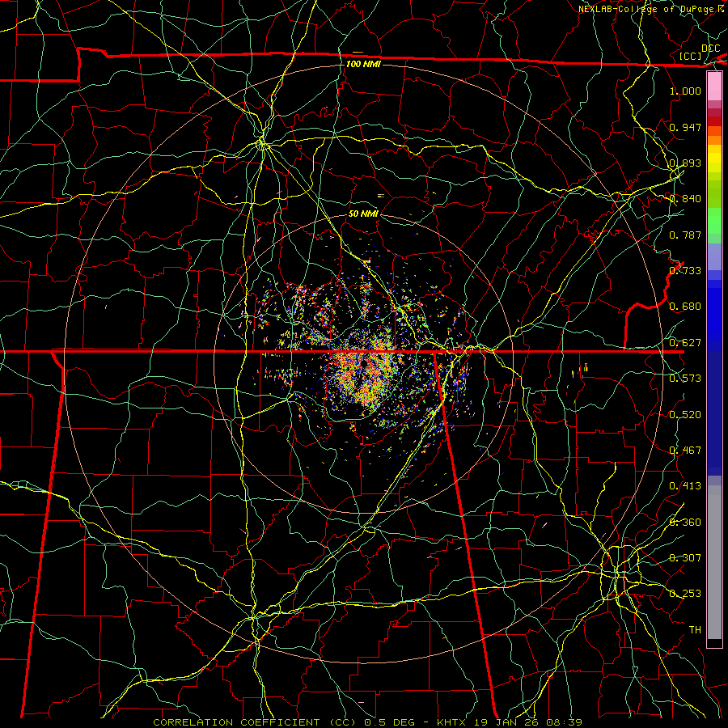Click the 0.840 scale value
The image size is (728, 728).
[x=685, y=199]
